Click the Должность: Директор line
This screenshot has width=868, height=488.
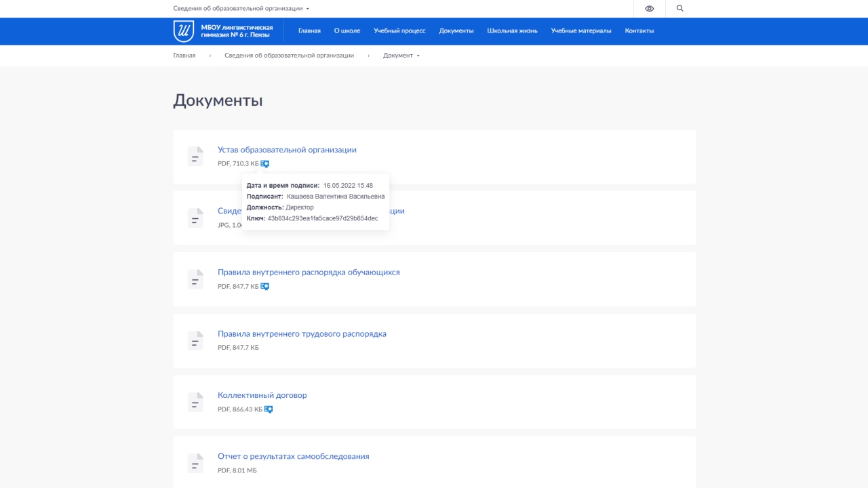point(280,207)
